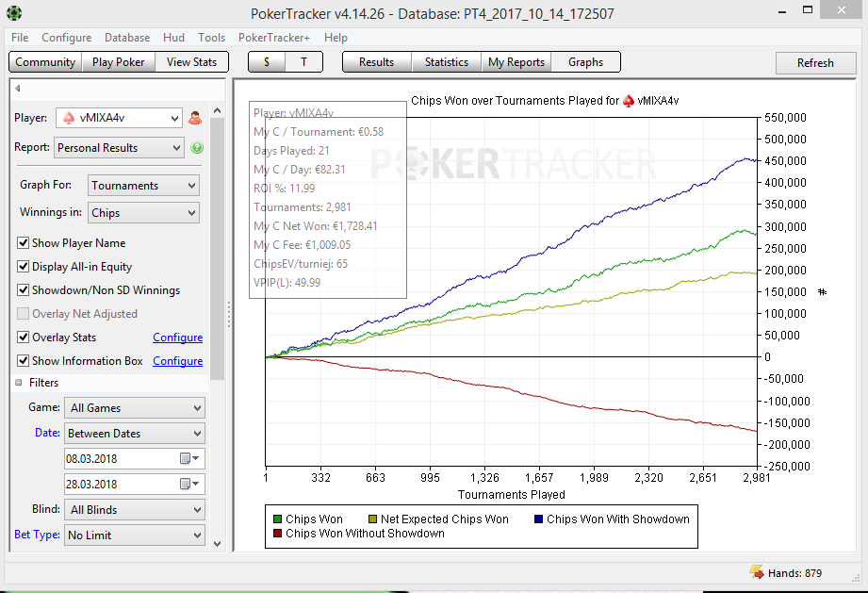This screenshot has height=593, width=868.
Task: Click the chart Y-axis hash symbol
Action: [822, 292]
